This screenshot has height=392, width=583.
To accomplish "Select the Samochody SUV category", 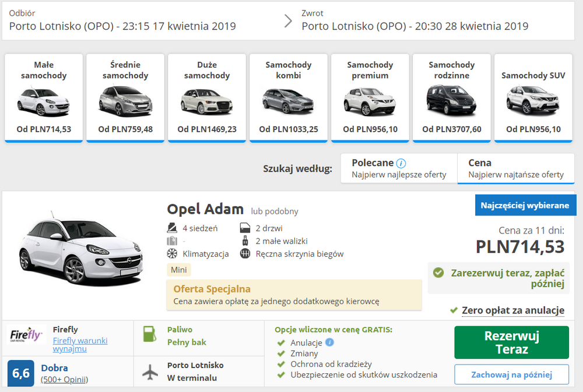I will 533,98.
